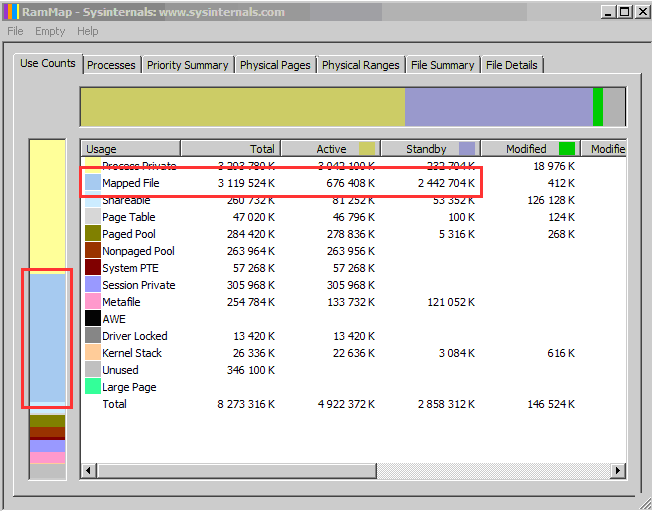Switch to the Processes tab
652x511 pixels.
[x=111, y=65]
